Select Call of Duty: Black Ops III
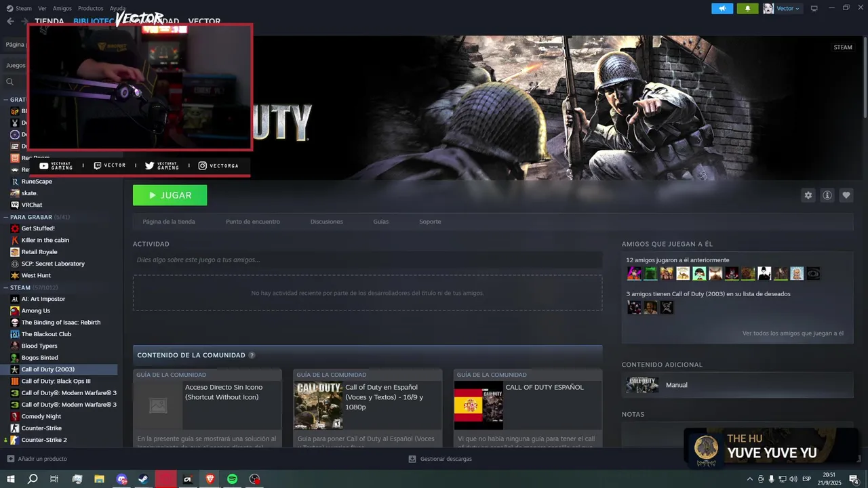Image resolution: width=868 pixels, height=488 pixels. point(56,381)
